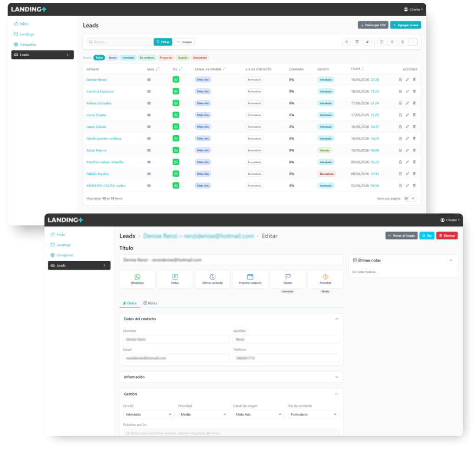Open the WhatsApp quick action in lead editor
The height and width of the screenshot is (449, 476).
tap(138, 279)
